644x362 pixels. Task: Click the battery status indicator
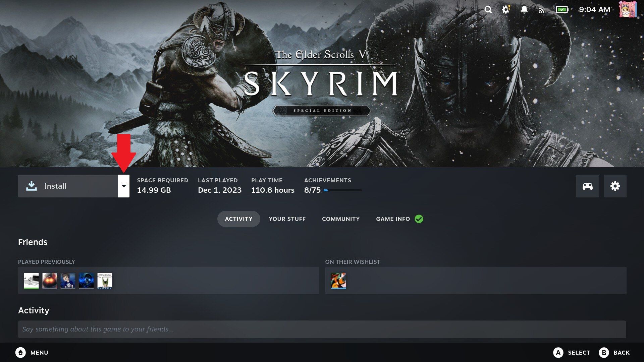coord(561,10)
